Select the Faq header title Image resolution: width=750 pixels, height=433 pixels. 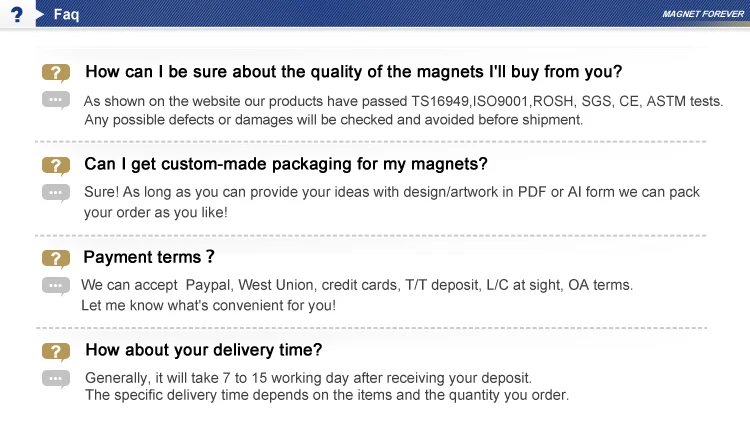tap(66, 16)
